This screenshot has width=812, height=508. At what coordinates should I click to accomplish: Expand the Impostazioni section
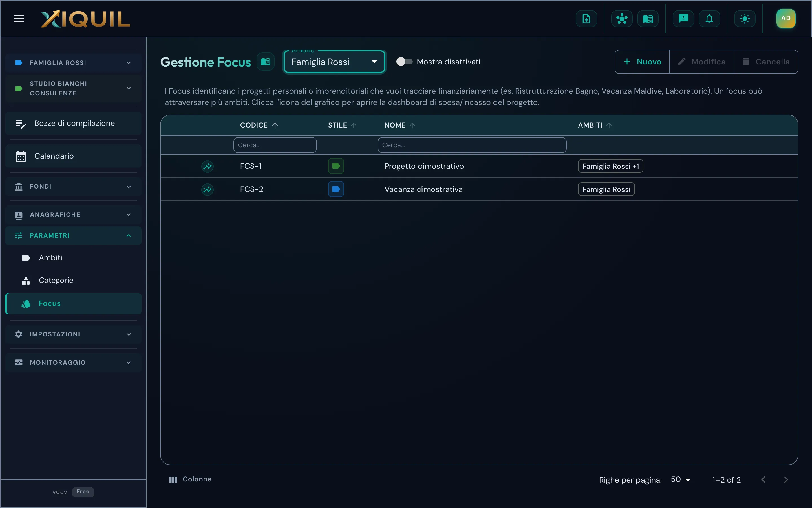tap(73, 334)
